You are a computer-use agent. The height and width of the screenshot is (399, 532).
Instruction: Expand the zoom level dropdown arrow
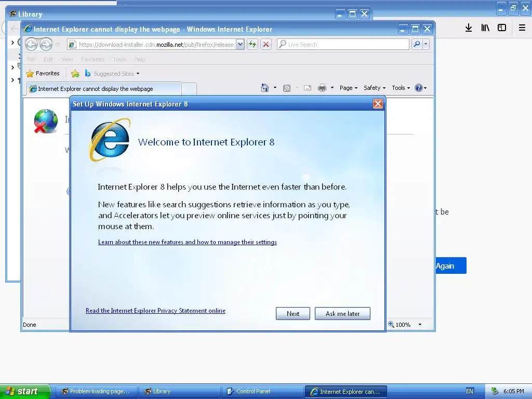click(420, 325)
